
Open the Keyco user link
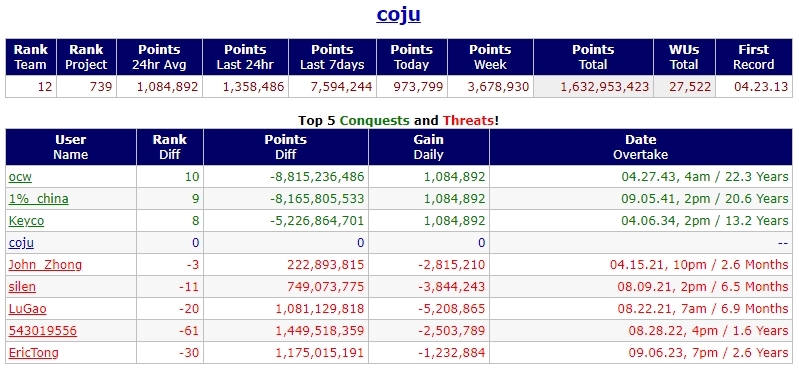click(26, 221)
